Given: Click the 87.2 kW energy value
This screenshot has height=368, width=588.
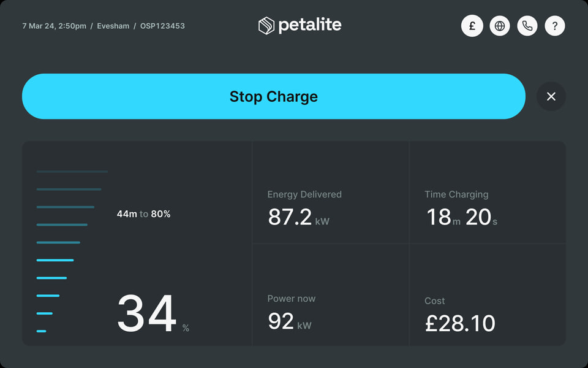Looking at the screenshot, I should pyautogui.click(x=298, y=217).
